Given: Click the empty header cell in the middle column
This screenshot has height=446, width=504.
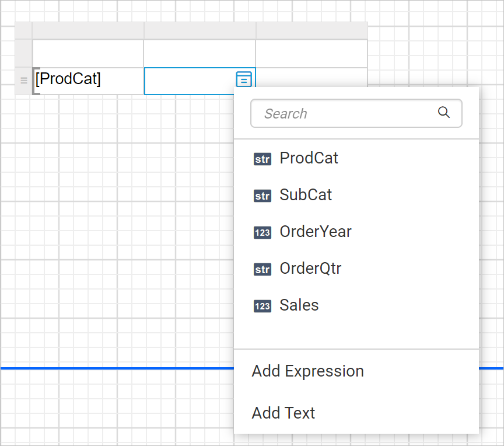Looking at the screenshot, I should (199, 54).
